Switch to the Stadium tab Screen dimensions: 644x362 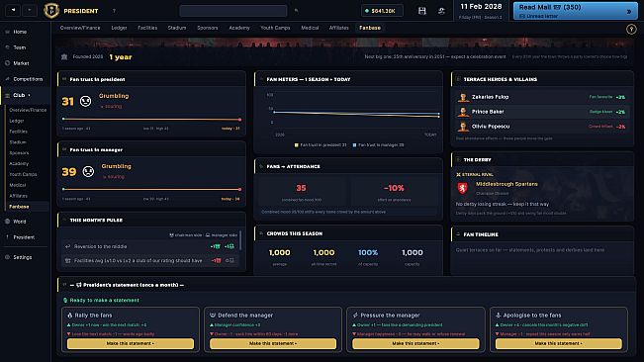[177, 28]
